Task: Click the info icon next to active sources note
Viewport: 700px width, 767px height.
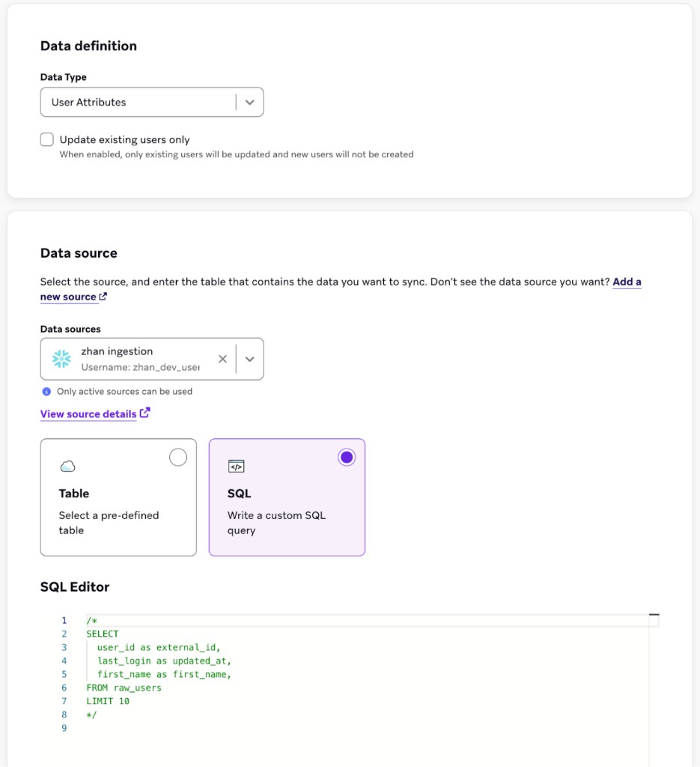Action: click(46, 391)
